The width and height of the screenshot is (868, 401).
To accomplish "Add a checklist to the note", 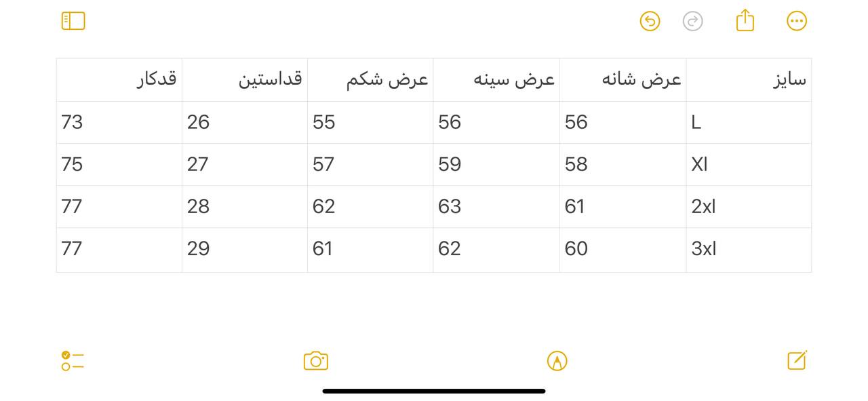I will click(x=73, y=361).
